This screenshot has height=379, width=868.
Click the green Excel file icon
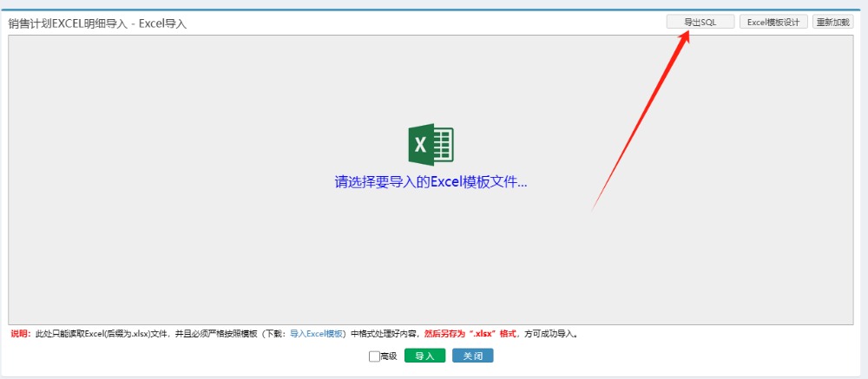click(431, 145)
